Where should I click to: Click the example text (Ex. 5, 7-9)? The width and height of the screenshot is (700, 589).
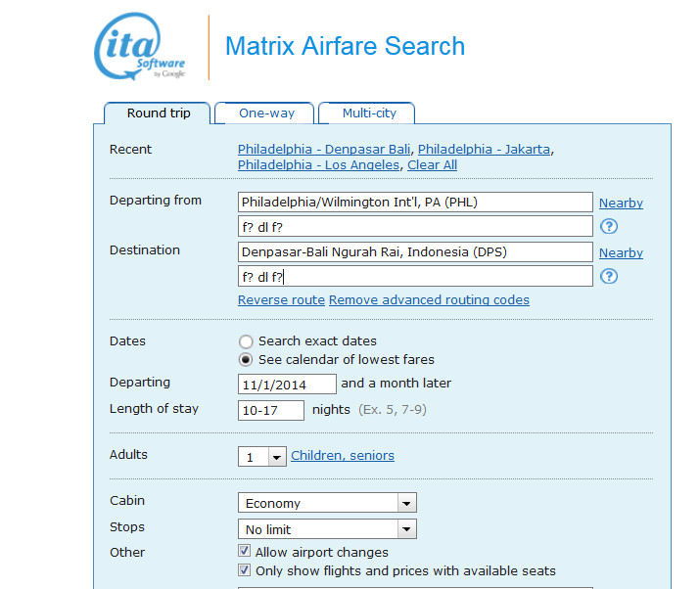pos(393,410)
